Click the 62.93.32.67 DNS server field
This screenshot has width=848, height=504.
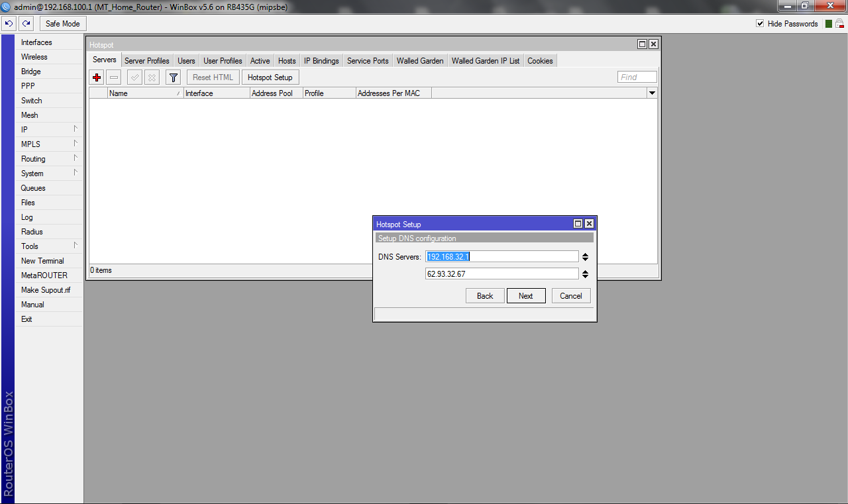click(x=502, y=274)
